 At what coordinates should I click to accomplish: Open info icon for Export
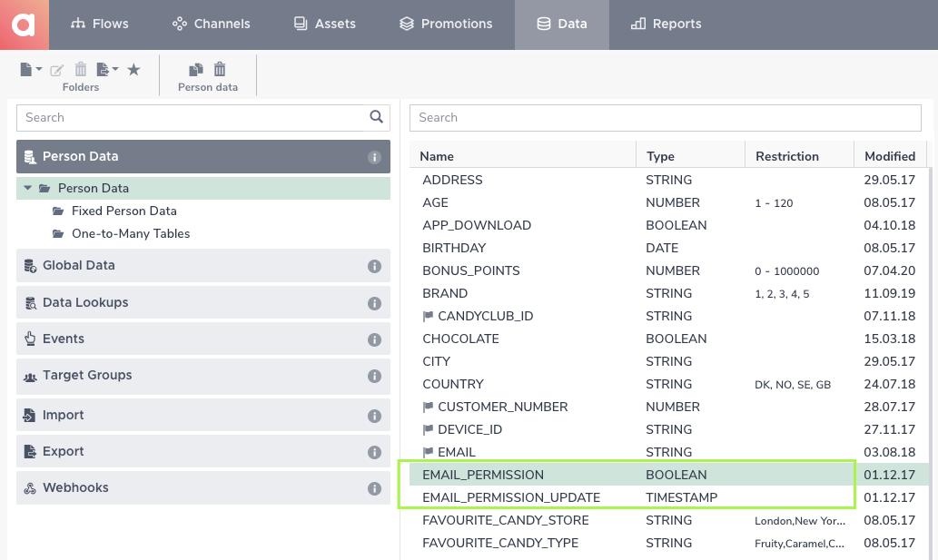[374, 452]
